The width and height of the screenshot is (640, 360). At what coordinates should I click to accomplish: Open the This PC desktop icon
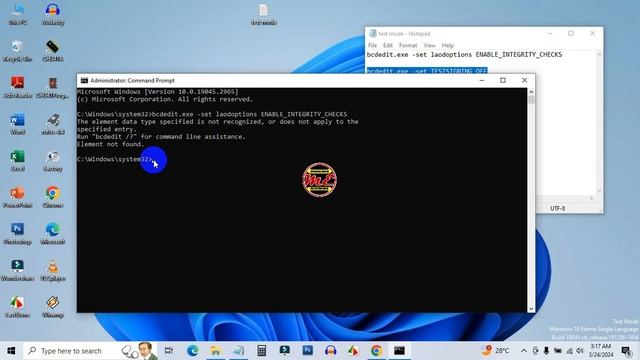(x=18, y=14)
